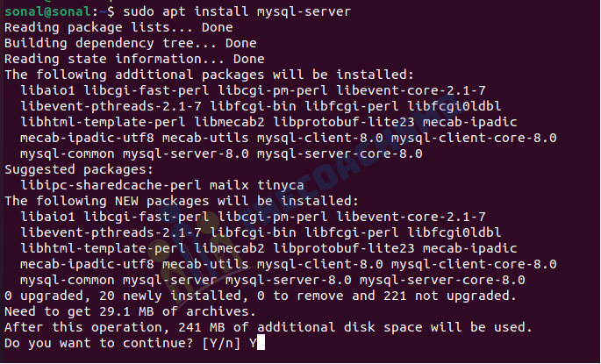Click 'Reading package lists... Done' line
Screen dimensions: 601x364
(118, 27)
